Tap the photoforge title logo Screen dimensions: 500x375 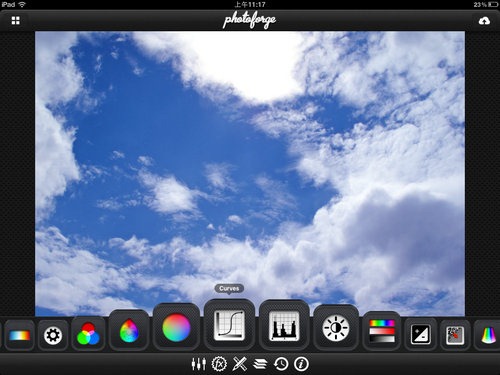pos(249,21)
